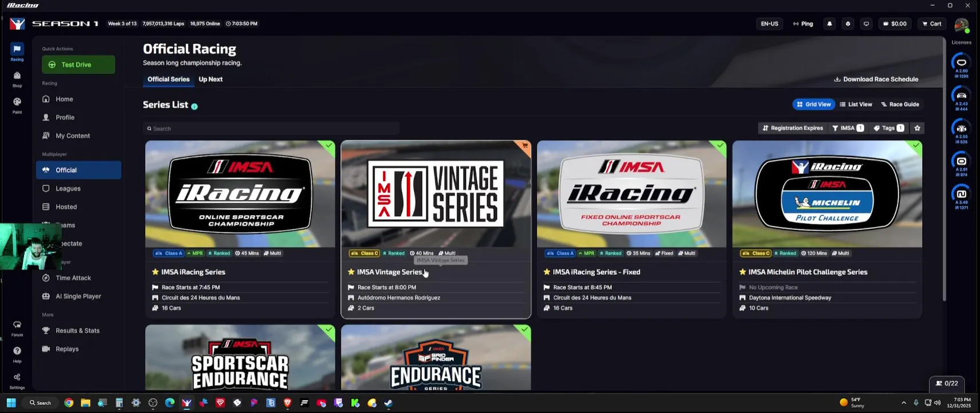The height and width of the screenshot is (413, 980).
Task: Open My Content in the sidebar
Action: click(79, 136)
